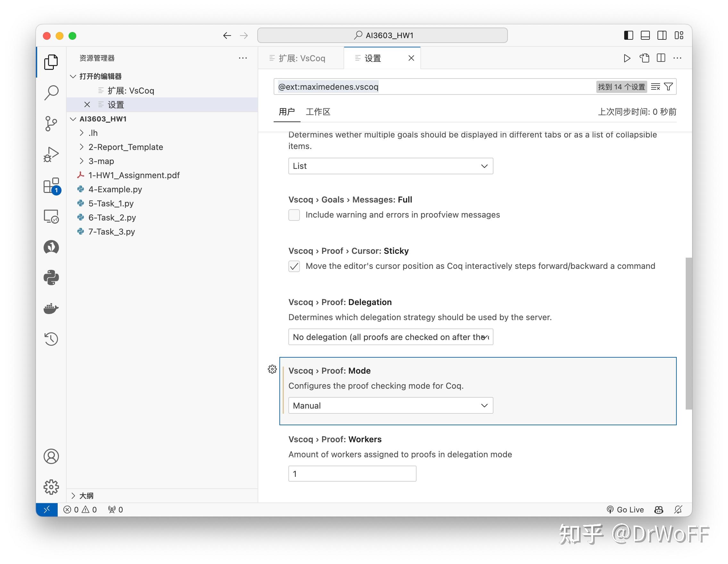This screenshot has width=728, height=564.
Task: Open the Manage gear in activity bar
Action: [51, 487]
